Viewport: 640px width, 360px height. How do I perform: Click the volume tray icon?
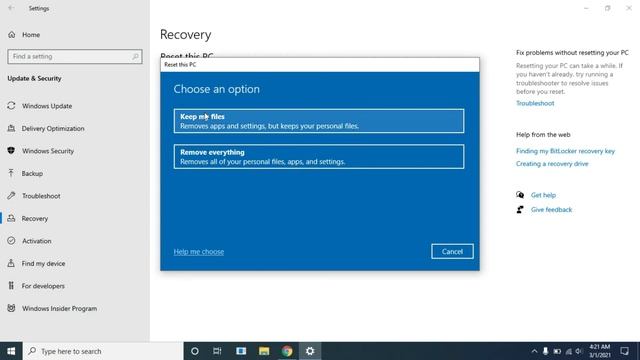click(579, 351)
